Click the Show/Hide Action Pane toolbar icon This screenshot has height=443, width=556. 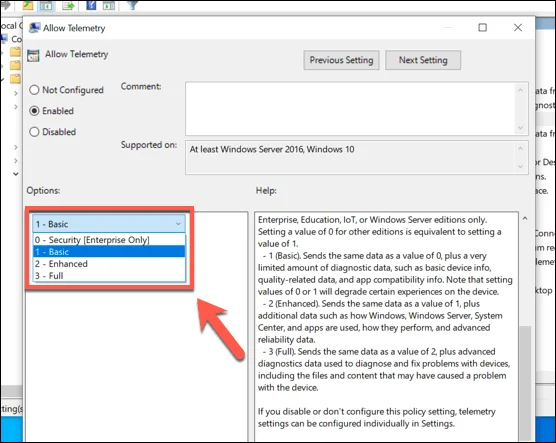click(109, 5)
